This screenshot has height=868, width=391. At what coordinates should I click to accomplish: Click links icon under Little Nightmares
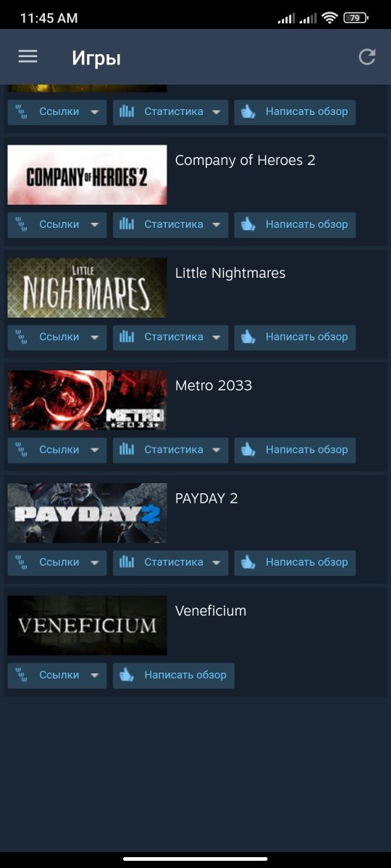pos(21,337)
